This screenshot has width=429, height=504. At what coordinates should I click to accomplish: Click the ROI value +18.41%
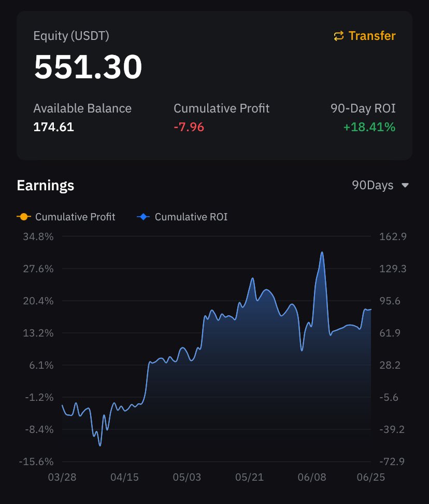(369, 127)
